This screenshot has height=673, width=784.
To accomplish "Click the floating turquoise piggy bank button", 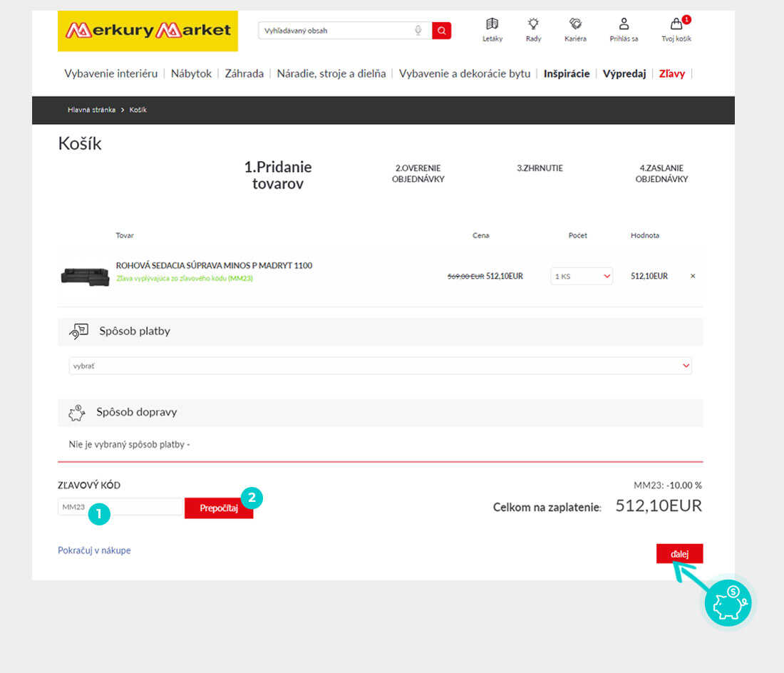I will tap(728, 603).
